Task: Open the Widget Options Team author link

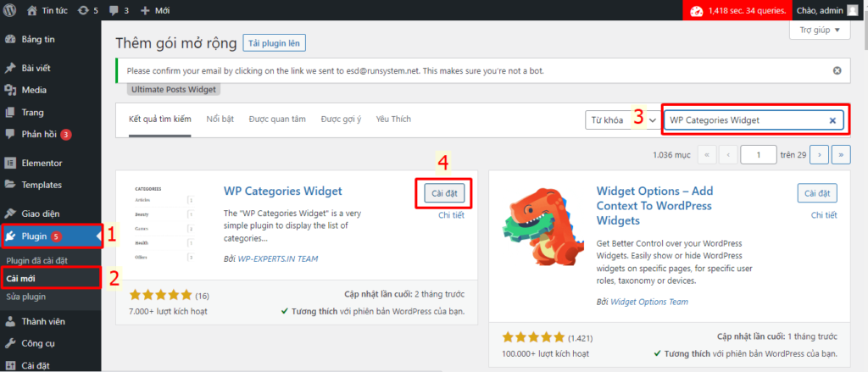Action: click(x=649, y=302)
